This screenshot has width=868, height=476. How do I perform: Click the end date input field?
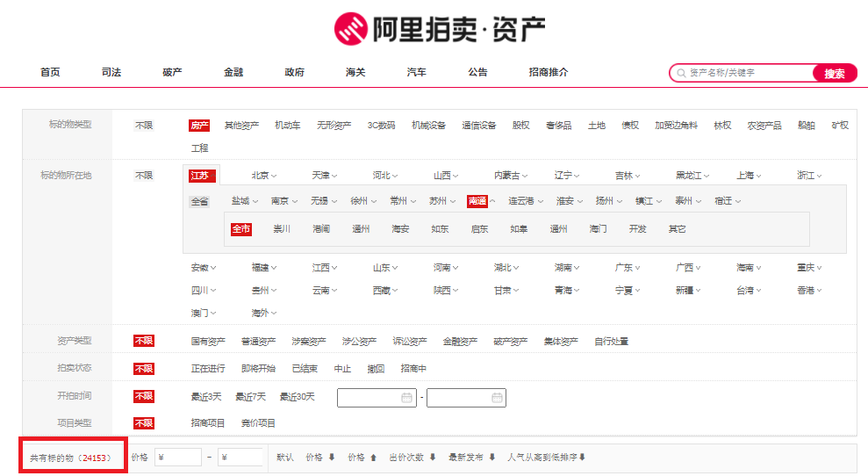click(466, 397)
